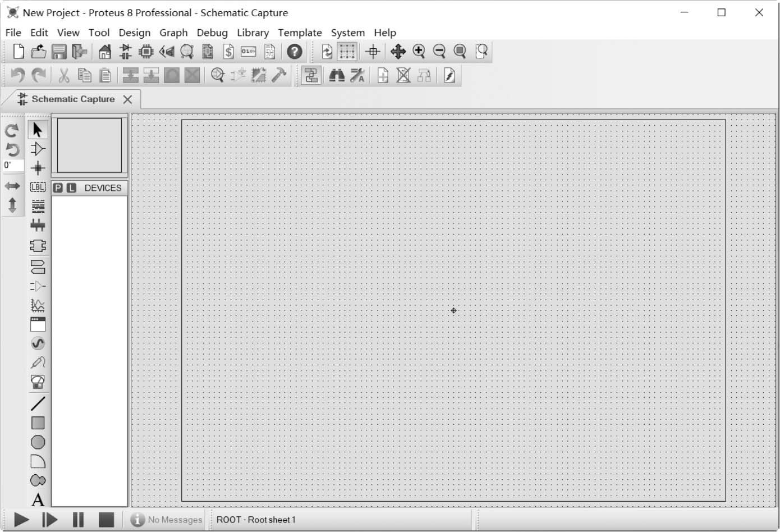Select the Subcircuit mode tool
The width and height of the screenshot is (780, 532).
pyautogui.click(x=38, y=245)
